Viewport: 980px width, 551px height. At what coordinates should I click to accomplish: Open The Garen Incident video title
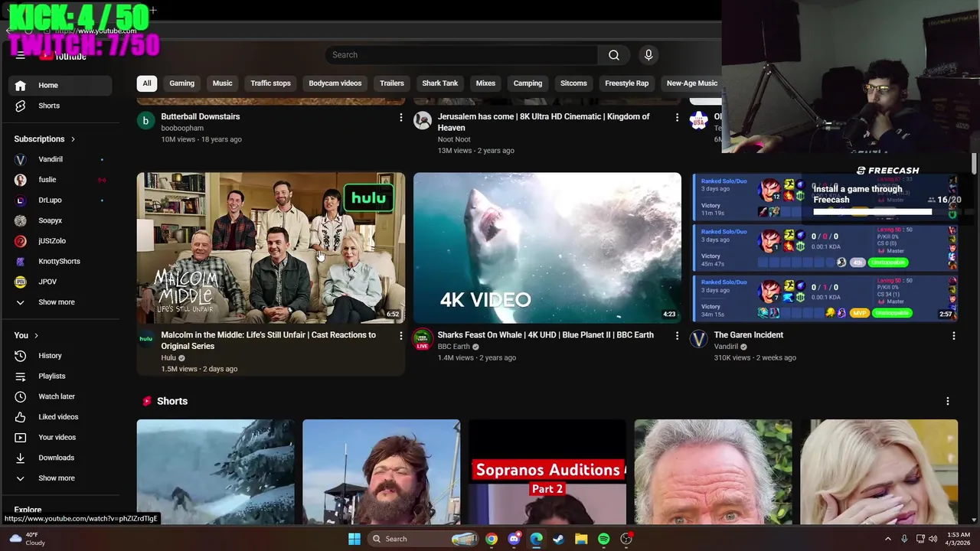[748, 335]
